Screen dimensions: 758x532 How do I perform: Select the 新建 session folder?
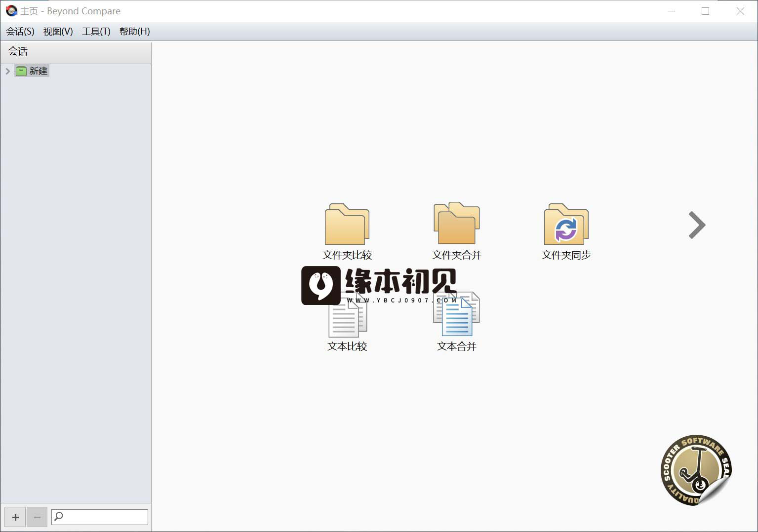(x=32, y=71)
